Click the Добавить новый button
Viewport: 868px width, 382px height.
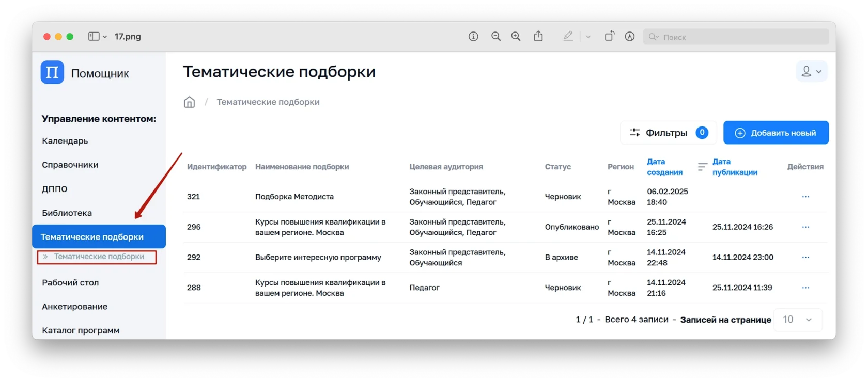[776, 133]
